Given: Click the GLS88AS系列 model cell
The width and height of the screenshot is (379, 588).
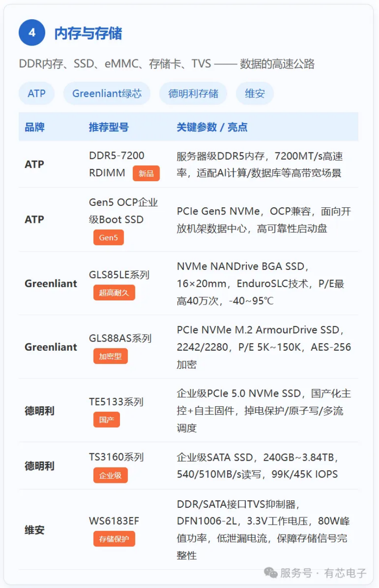Looking at the screenshot, I should (120, 338).
